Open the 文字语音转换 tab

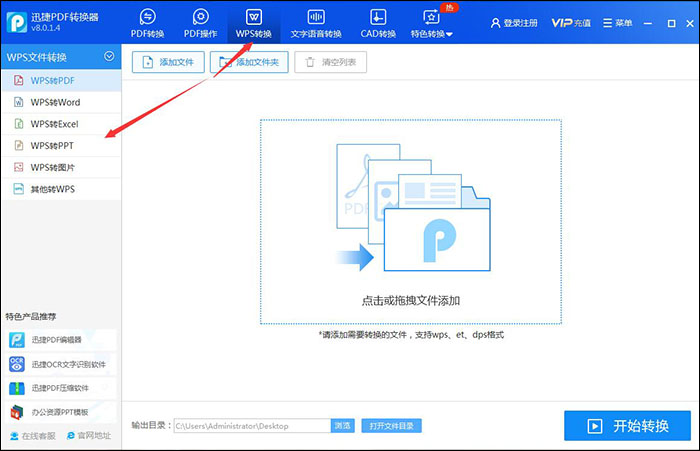click(x=316, y=24)
